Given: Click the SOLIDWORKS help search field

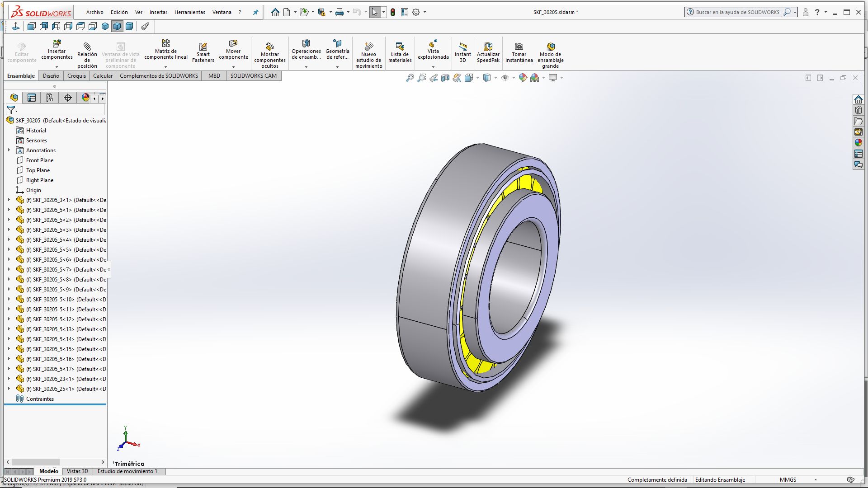Looking at the screenshot, I should click(737, 12).
